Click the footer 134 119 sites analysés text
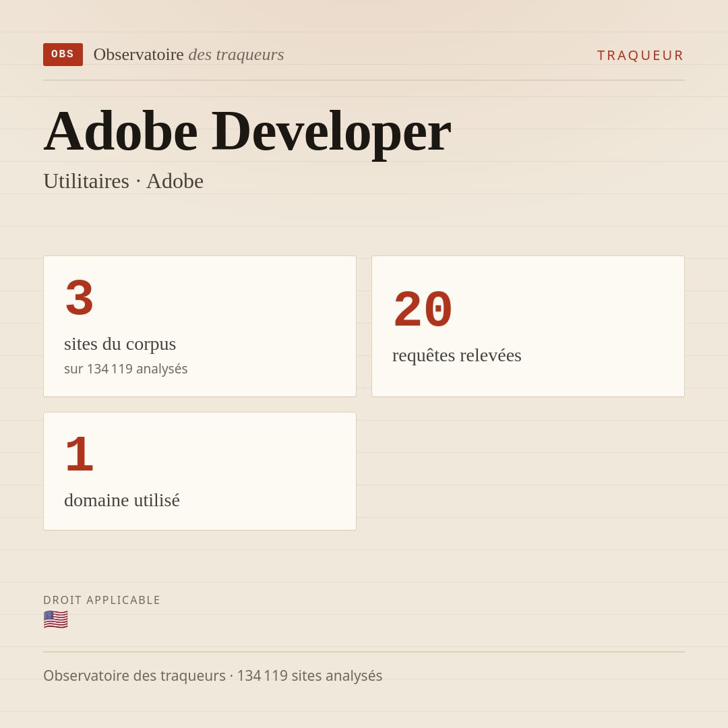Screen dimensions: 728x728 (x=309, y=675)
